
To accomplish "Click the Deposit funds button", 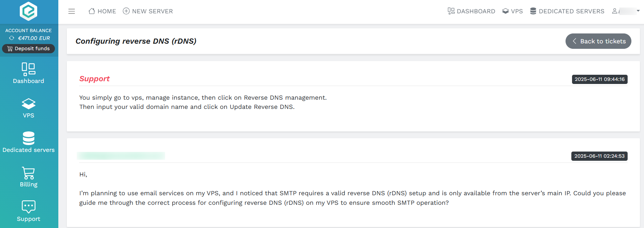I will click(29, 48).
